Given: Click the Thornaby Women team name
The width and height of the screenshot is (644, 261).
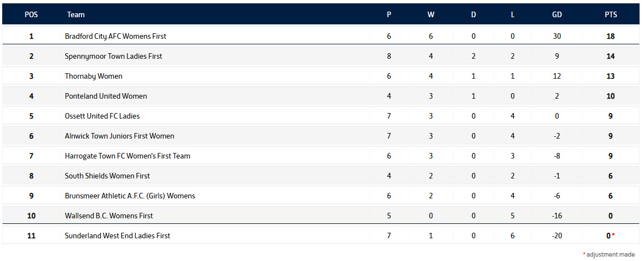Looking at the screenshot, I should [x=94, y=76].
